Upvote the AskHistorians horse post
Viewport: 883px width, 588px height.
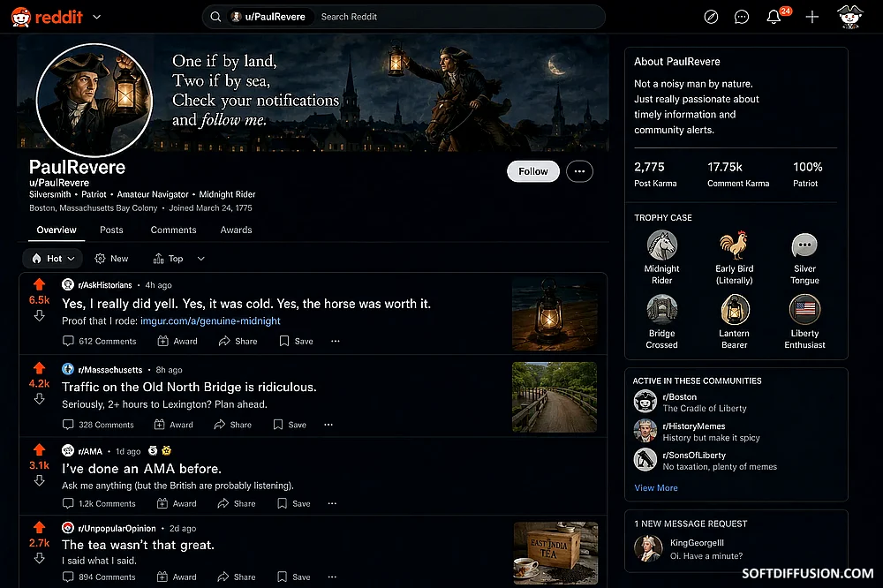point(39,284)
